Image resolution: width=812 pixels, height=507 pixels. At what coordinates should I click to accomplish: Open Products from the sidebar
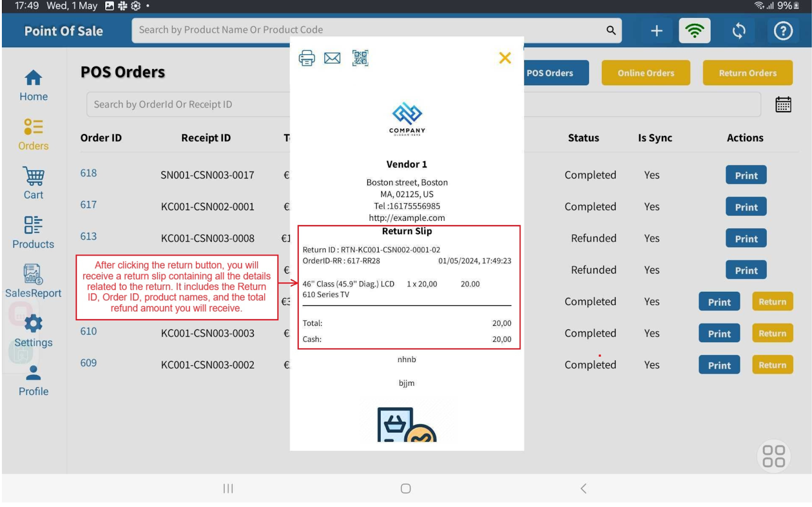tap(33, 232)
